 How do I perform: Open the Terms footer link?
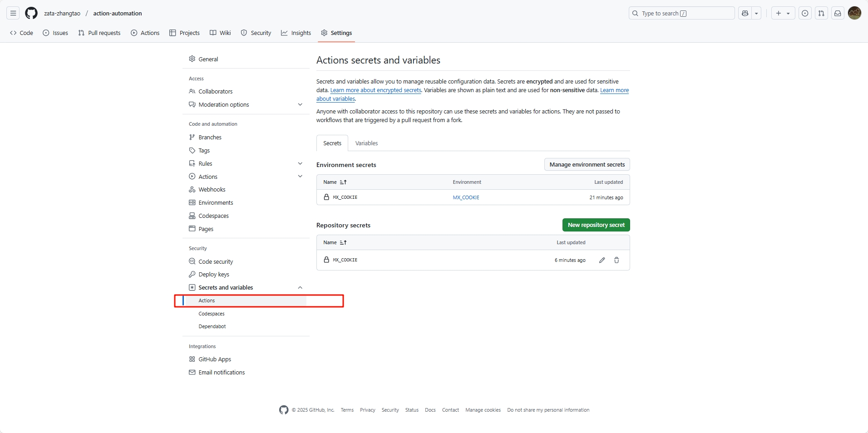[x=347, y=410]
